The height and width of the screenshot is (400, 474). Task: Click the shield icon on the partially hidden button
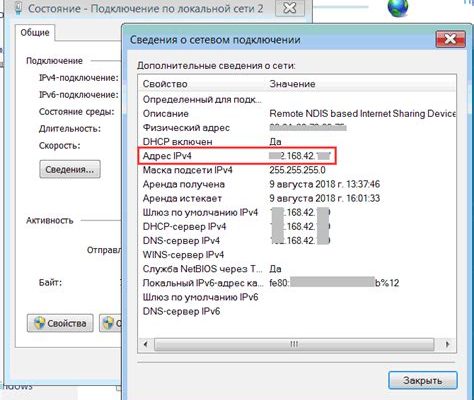108,323
